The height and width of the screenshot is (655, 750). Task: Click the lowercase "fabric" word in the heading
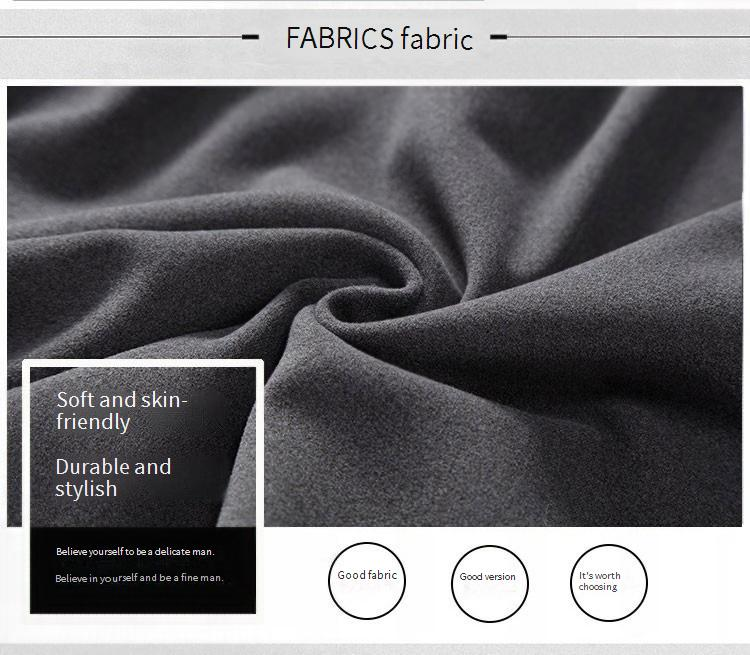[436, 39]
